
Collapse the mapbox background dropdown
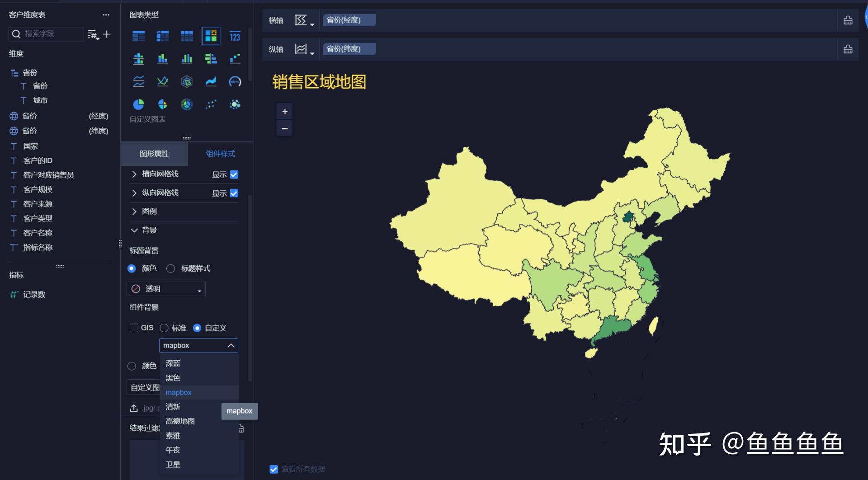tap(231, 345)
